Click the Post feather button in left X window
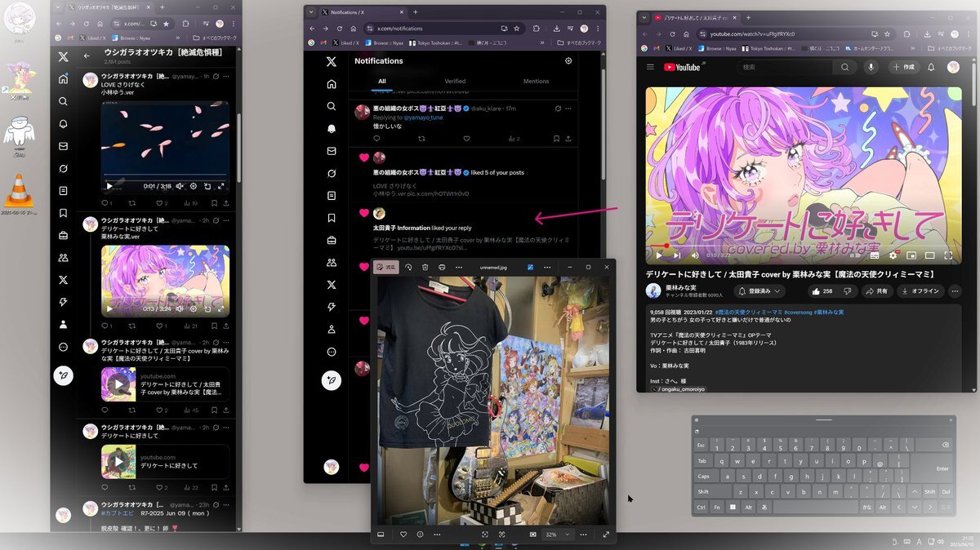This screenshot has height=550, width=980. [x=63, y=375]
